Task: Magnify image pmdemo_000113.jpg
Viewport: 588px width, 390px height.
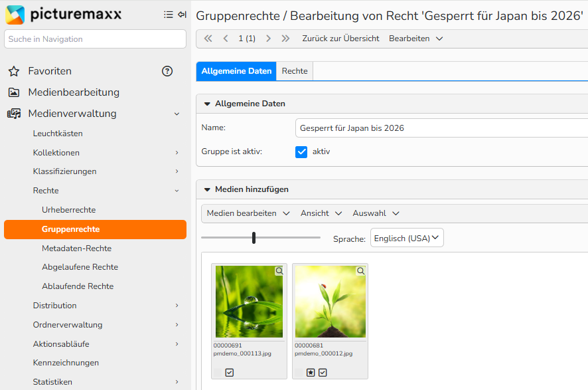Action: 279,270
